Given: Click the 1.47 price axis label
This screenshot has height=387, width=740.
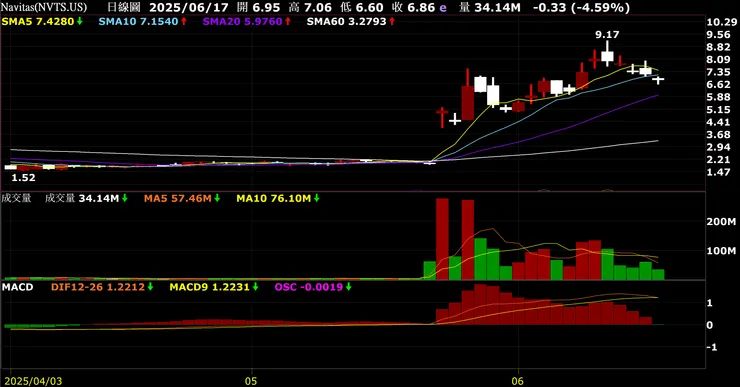Looking at the screenshot, I should click(719, 172).
